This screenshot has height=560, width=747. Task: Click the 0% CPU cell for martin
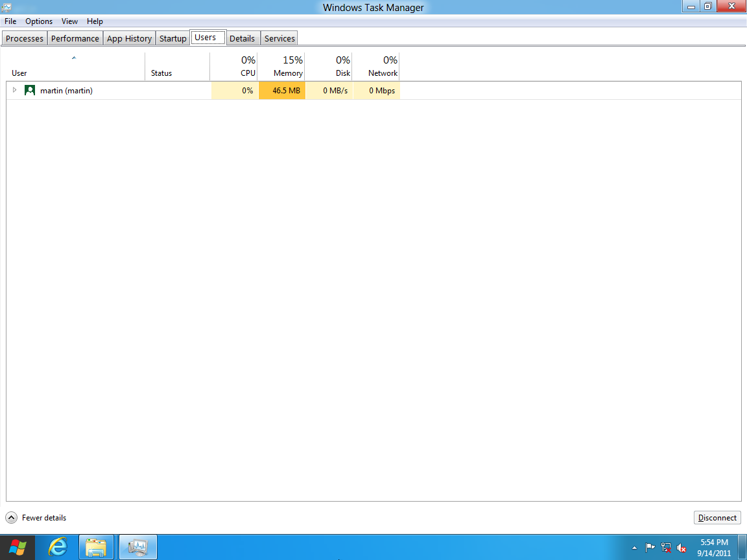(x=234, y=91)
